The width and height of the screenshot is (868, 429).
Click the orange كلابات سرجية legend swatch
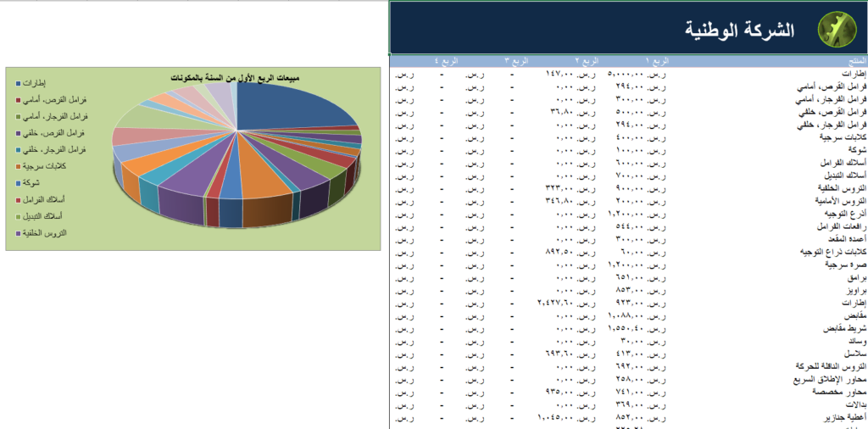pyautogui.click(x=19, y=166)
